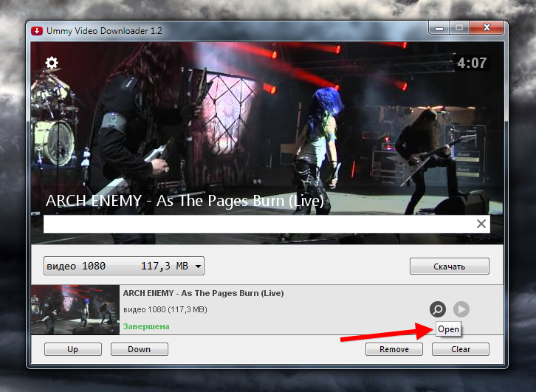The height and width of the screenshot is (392, 536).
Task: Click the Завершена status text
Action: click(146, 326)
